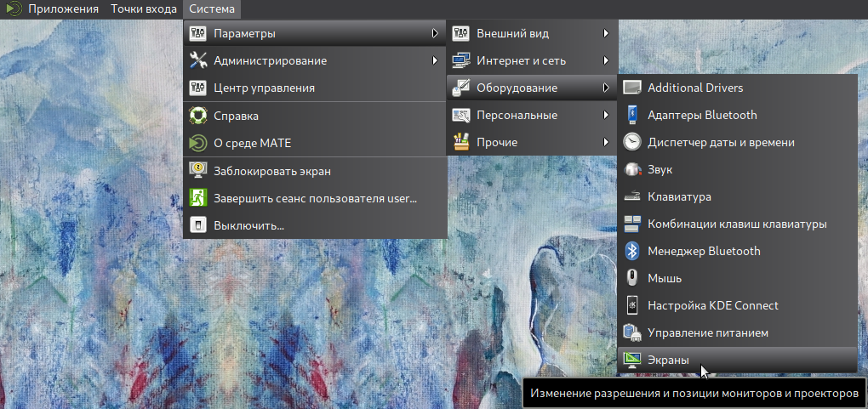Select the Оборудование submenu entry
868x409 pixels.
(532, 88)
